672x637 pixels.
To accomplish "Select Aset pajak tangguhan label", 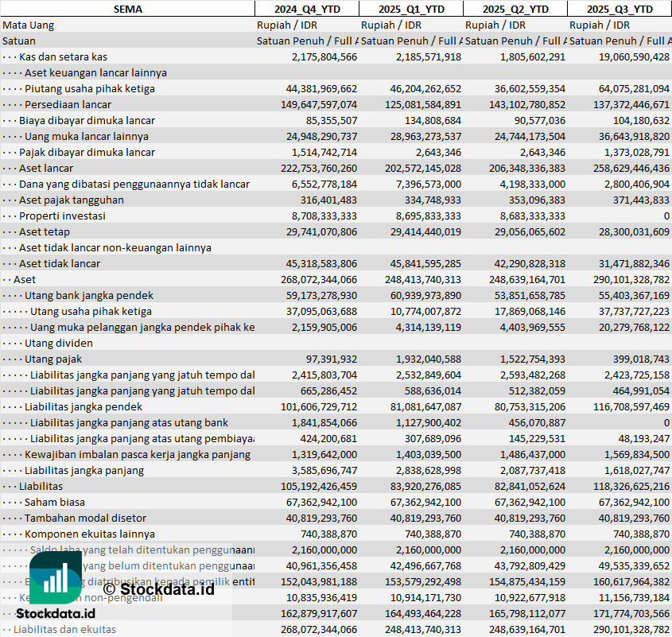I will 71,200.
